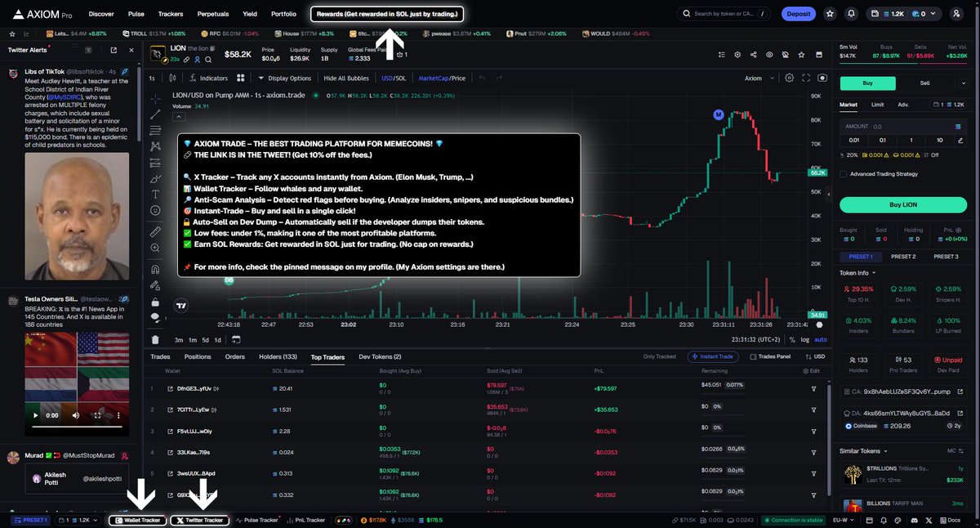Click the Buy LION button
Viewport: 980px width, 528px height.
click(902, 204)
